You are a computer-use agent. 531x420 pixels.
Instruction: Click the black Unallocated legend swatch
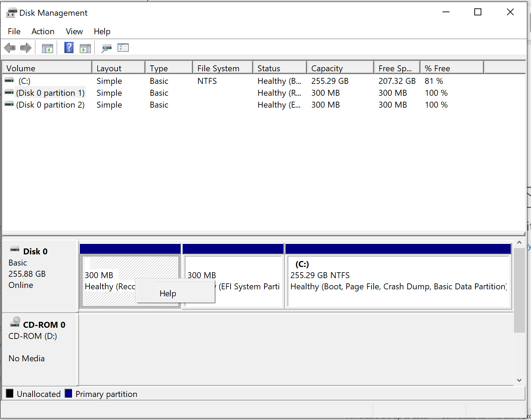pos(10,393)
